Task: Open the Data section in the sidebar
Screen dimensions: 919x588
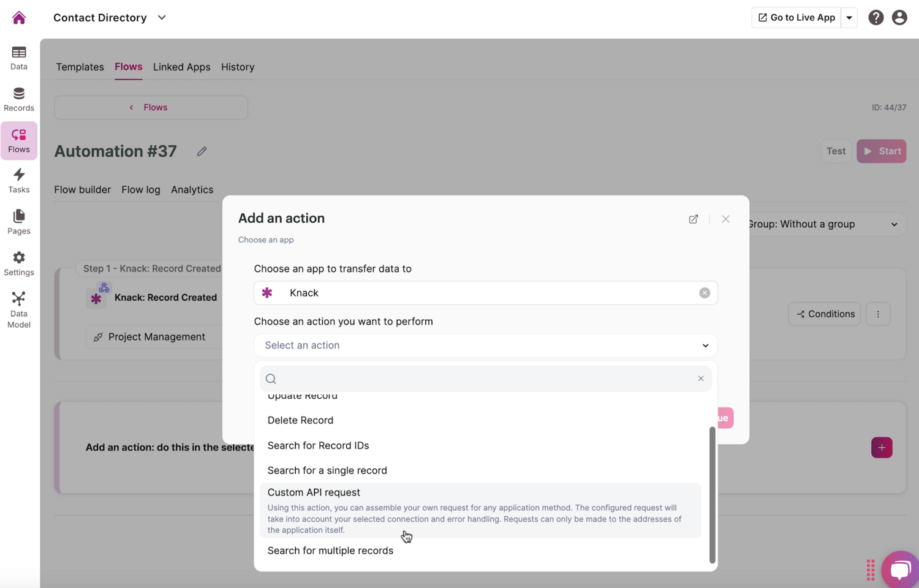Action: pos(18,58)
